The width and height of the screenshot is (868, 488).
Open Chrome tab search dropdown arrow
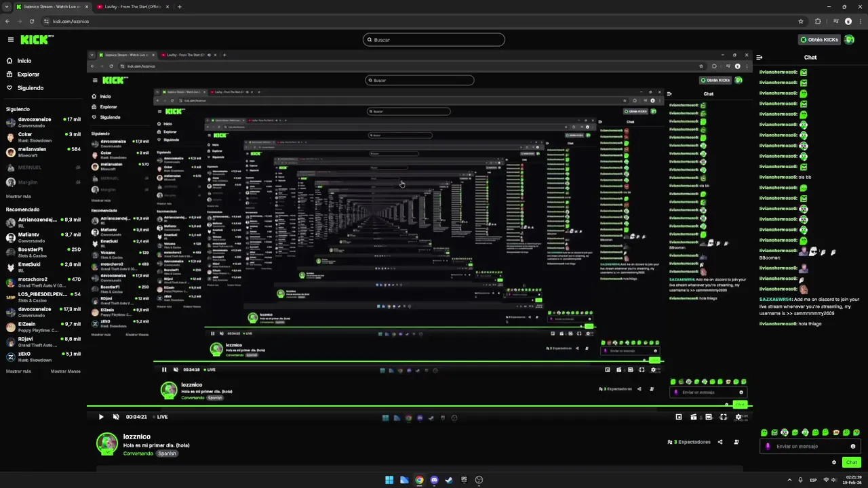click(7, 7)
